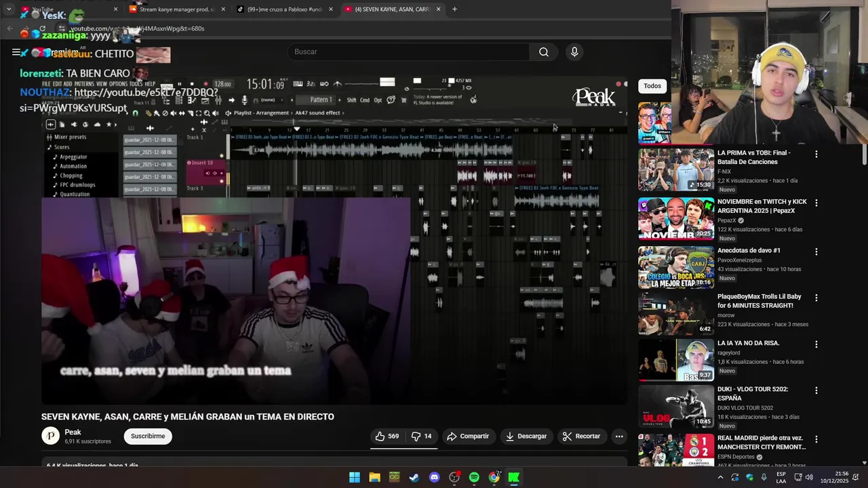868x488 pixels.
Task: Click the Windows Security shield tray icon
Action: pyautogui.click(x=749, y=477)
